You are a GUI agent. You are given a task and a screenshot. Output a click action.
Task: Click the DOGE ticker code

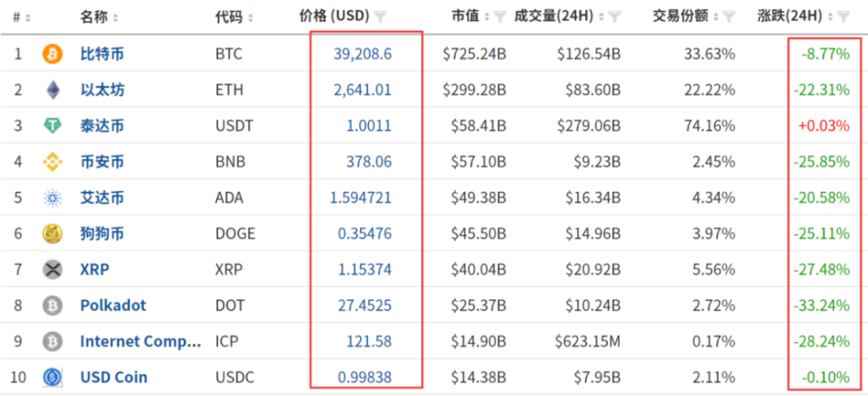tap(235, 234)
